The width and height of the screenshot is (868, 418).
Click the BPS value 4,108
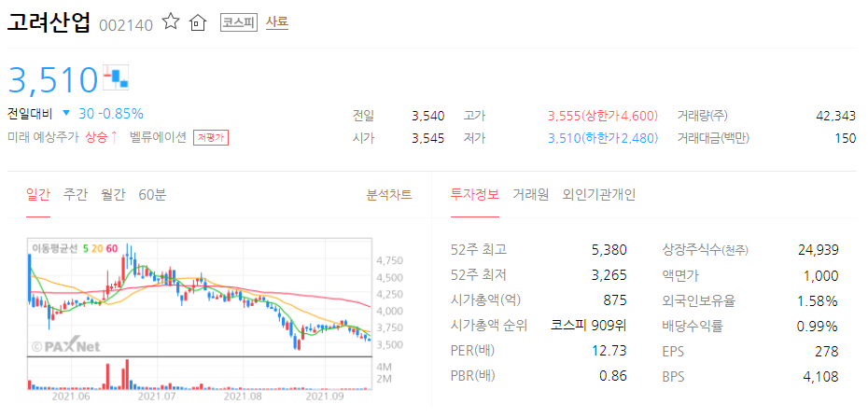(821, 376)
